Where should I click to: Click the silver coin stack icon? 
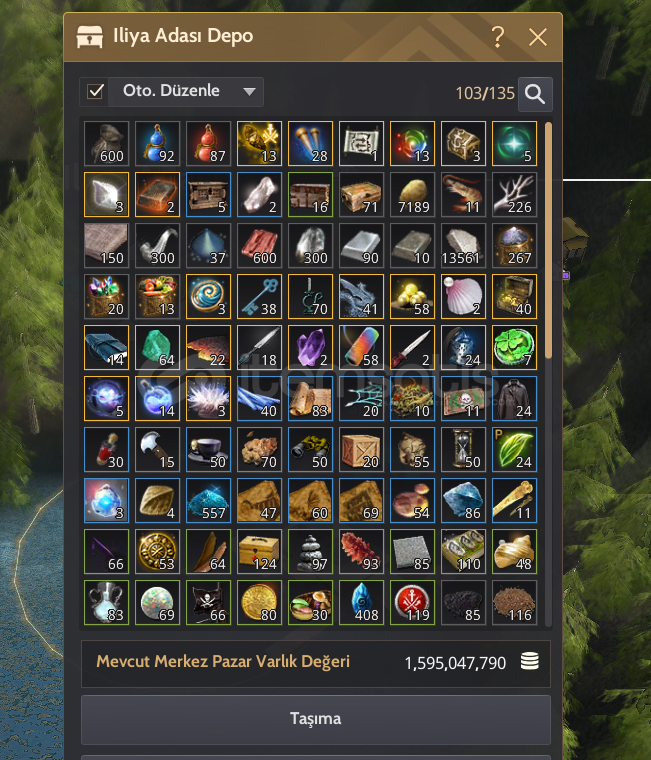pos(529,662)
